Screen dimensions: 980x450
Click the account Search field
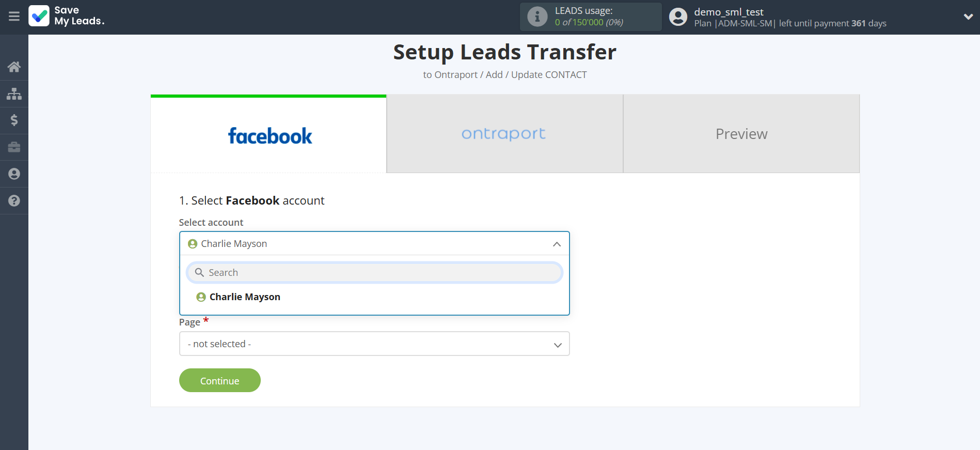click(x=374, y=272)
